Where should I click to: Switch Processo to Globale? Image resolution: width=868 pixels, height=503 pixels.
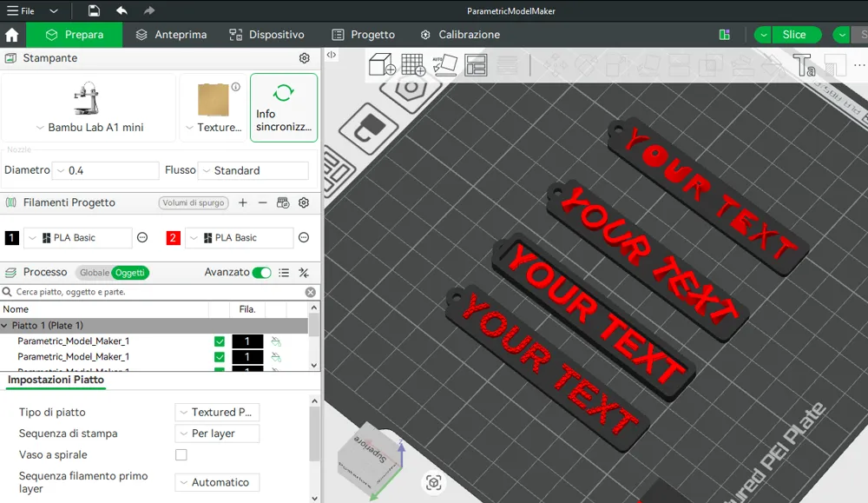tap(94, 273)
